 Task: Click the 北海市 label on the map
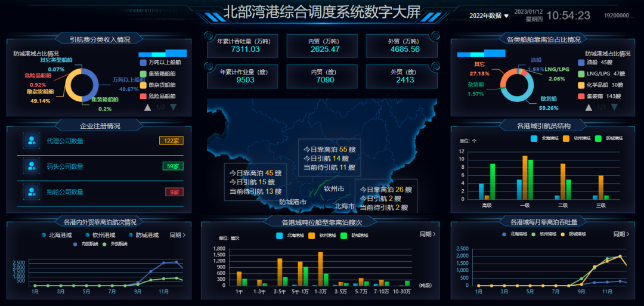pyautogui.click(x=344, y=206)
